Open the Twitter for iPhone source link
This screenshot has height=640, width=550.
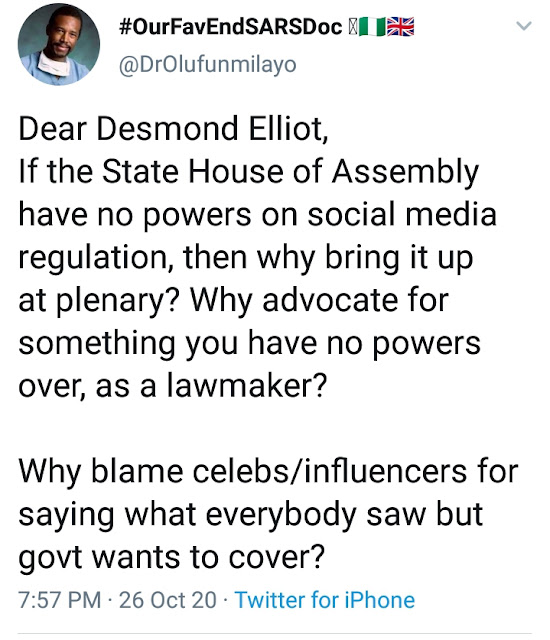(325, 600)
